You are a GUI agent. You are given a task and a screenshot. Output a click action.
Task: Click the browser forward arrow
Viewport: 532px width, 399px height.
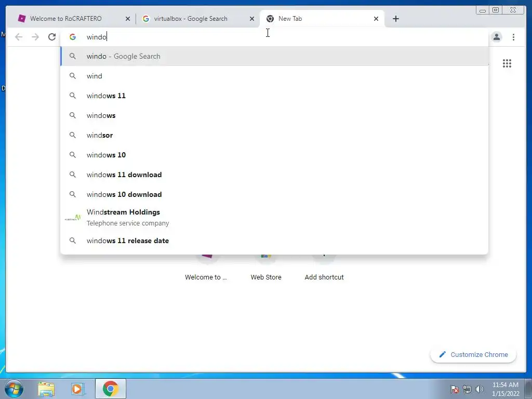[35, 37]
